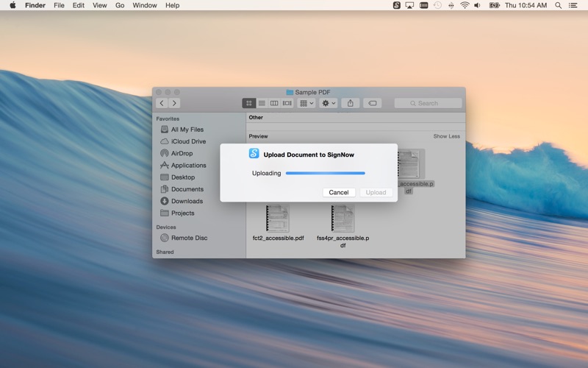Screen dimensions: 588x368
Task: Click the fss4pr_accessible.pdf file name
Action: click(343, 241)
